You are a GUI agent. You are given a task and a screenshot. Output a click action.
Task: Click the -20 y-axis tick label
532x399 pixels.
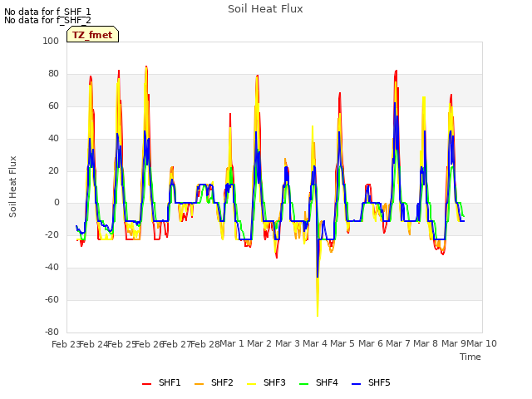point(52,234)
